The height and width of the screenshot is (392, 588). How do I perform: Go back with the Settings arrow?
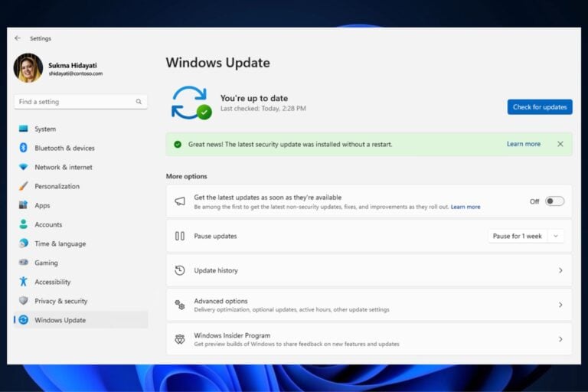point(18,38)
